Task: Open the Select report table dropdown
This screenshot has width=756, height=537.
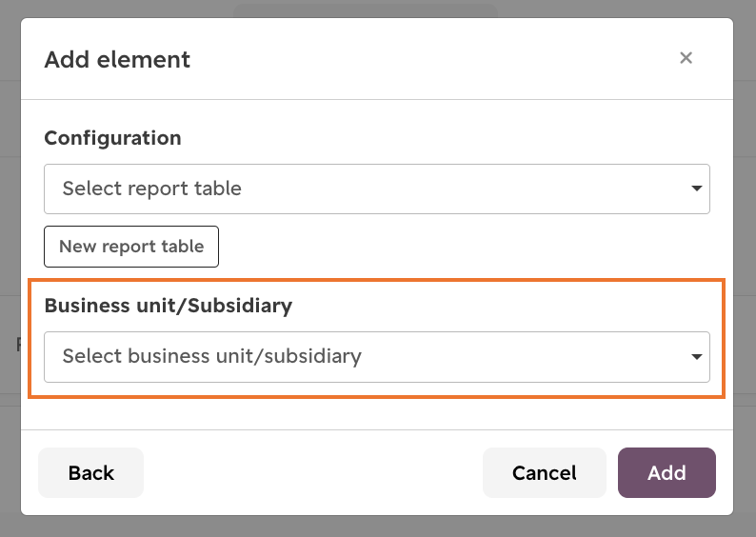Action: pos(376,189)
